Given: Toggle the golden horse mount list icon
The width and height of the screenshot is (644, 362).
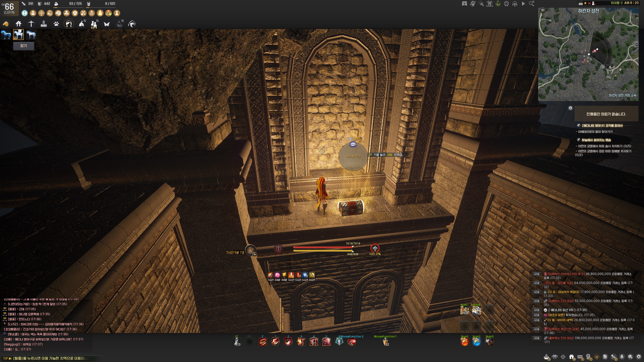Looking at the screenshot, I should 6,24.
